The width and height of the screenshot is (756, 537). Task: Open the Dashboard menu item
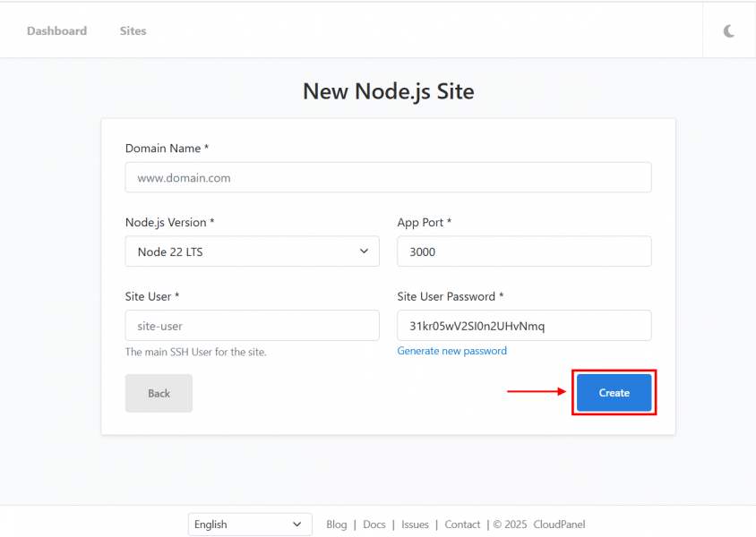coord(57,30)
